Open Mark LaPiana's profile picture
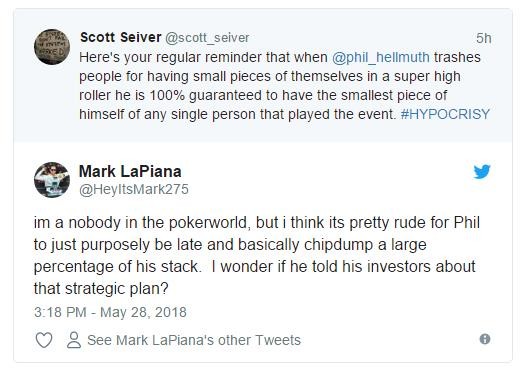This screenshot has height=370, width=522. (x=52, y=180)
